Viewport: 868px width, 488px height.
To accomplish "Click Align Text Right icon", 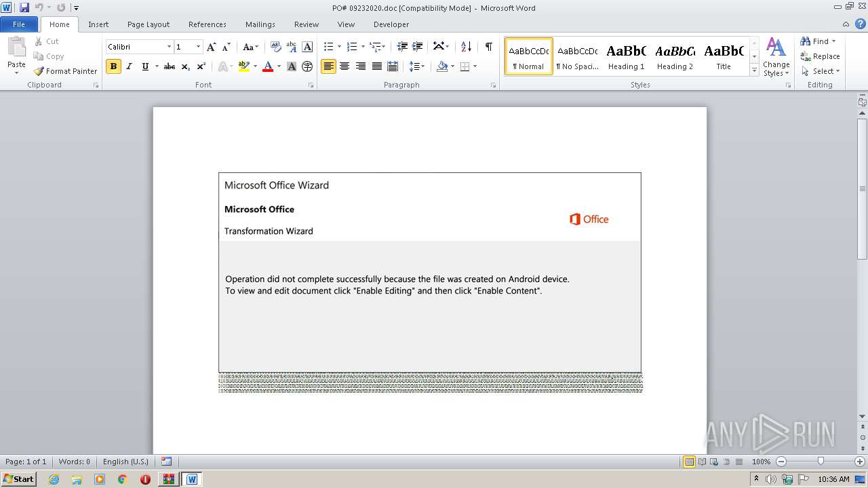I will pos(361,66).
